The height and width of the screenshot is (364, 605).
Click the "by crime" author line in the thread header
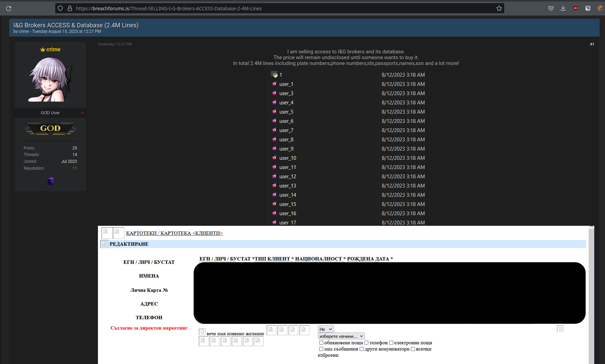click(21, 31)
